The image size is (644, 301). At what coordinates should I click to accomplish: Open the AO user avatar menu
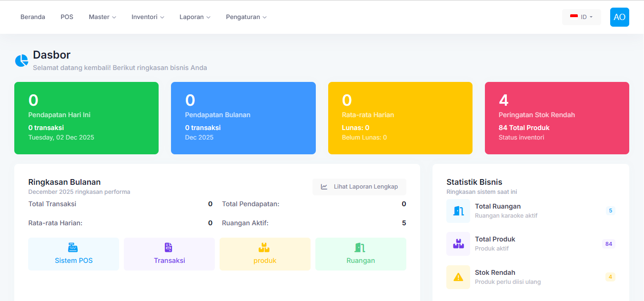tap(619, 17)
